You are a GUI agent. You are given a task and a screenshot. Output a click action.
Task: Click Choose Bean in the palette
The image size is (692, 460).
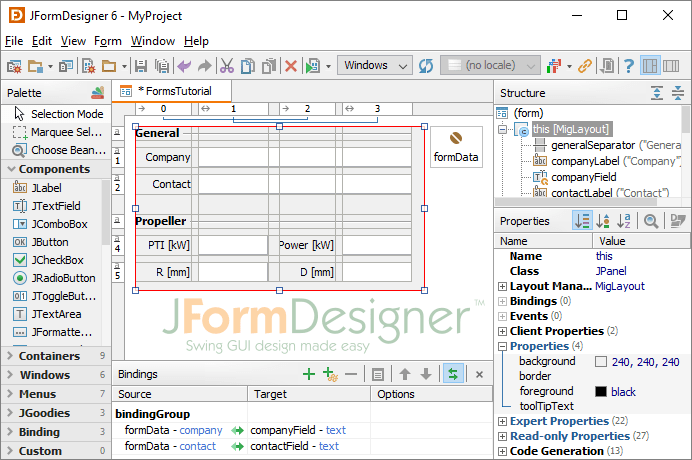56,150
